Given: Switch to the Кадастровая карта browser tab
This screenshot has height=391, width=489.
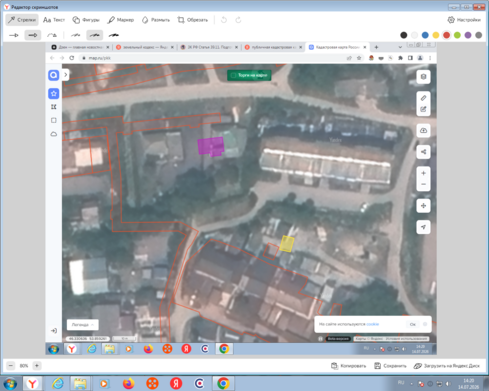Looking at the screenshot, I should [x=337, y=47].
